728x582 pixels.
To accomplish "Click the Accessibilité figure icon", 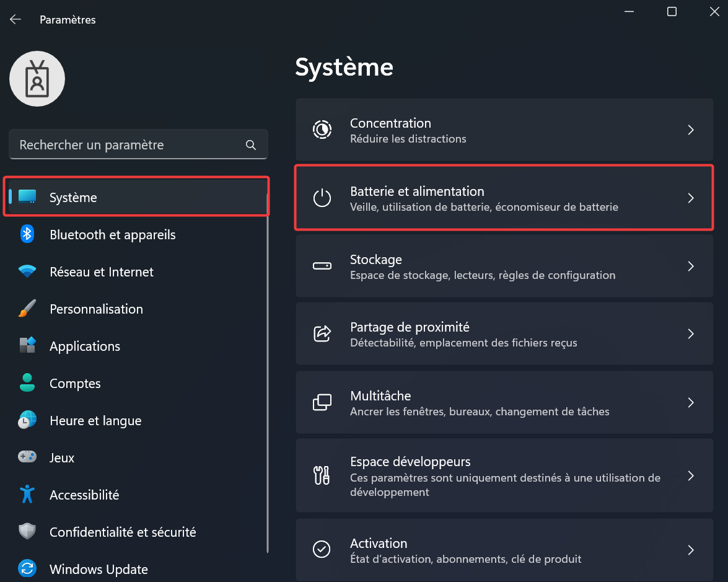I will coord(27,494).
